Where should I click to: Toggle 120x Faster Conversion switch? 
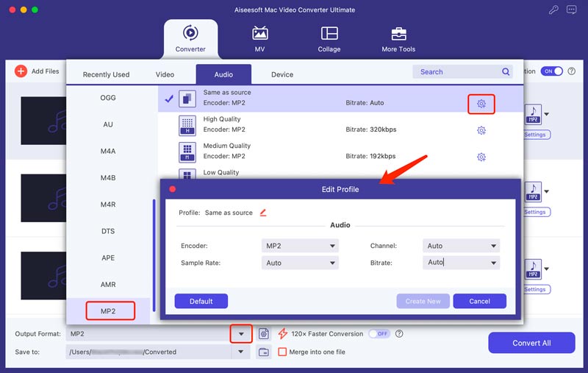click(379, 333)
